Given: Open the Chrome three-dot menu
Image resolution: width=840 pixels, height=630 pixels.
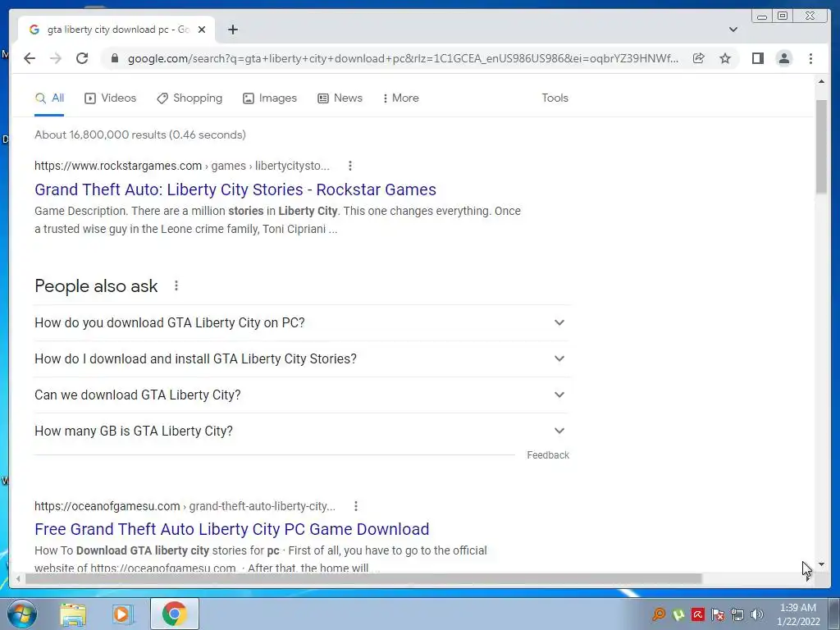Looking at the screenshot, I should (810, 58).
